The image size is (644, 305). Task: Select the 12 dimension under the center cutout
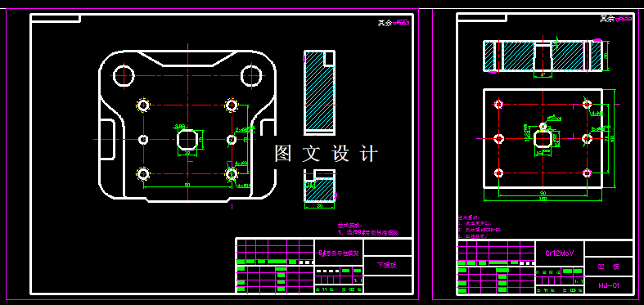tap(187, 154)
